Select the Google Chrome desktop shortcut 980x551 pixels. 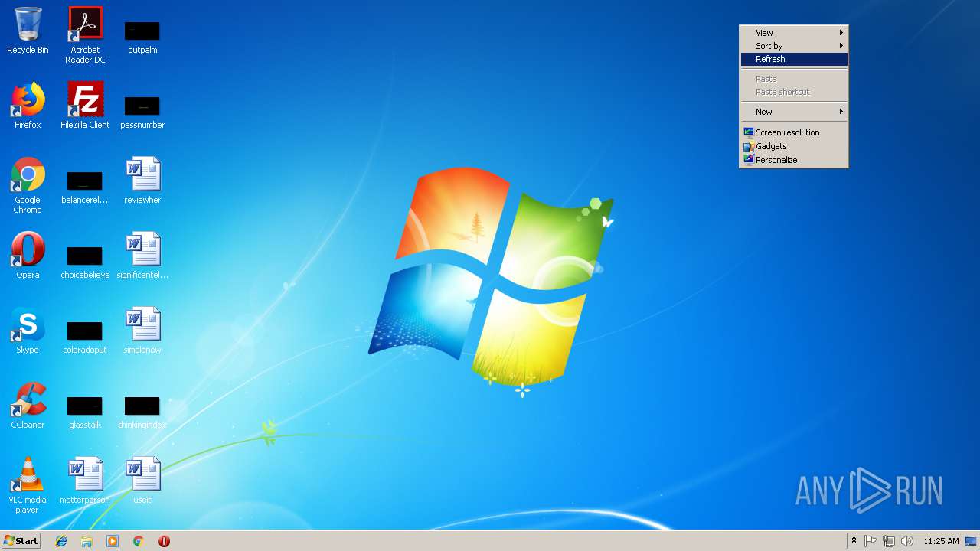(x=28, y=185)
